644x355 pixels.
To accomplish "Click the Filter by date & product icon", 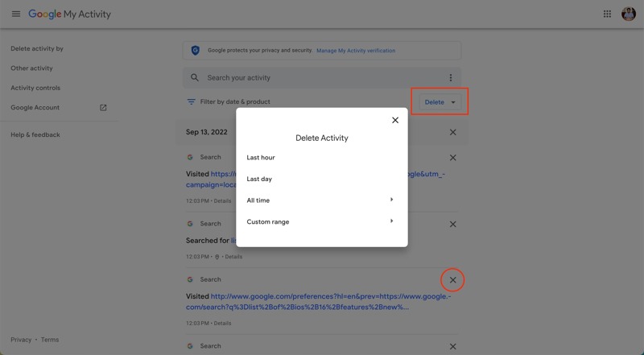I will (191, 102).
